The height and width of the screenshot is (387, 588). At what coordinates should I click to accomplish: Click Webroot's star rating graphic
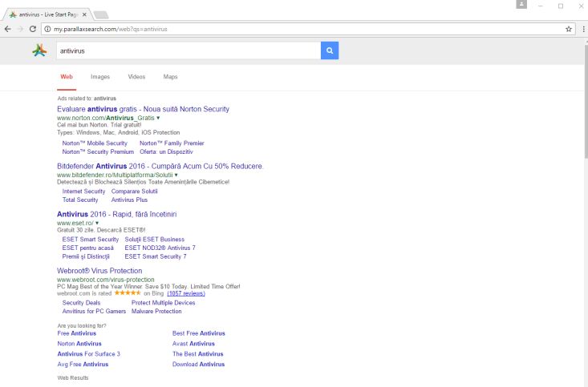pos(128,293)
